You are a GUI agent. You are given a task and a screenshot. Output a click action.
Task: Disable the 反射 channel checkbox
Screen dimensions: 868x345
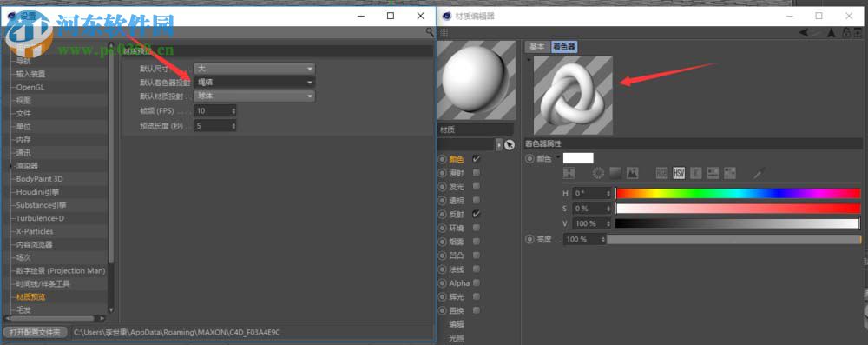[x=476, y=214]
